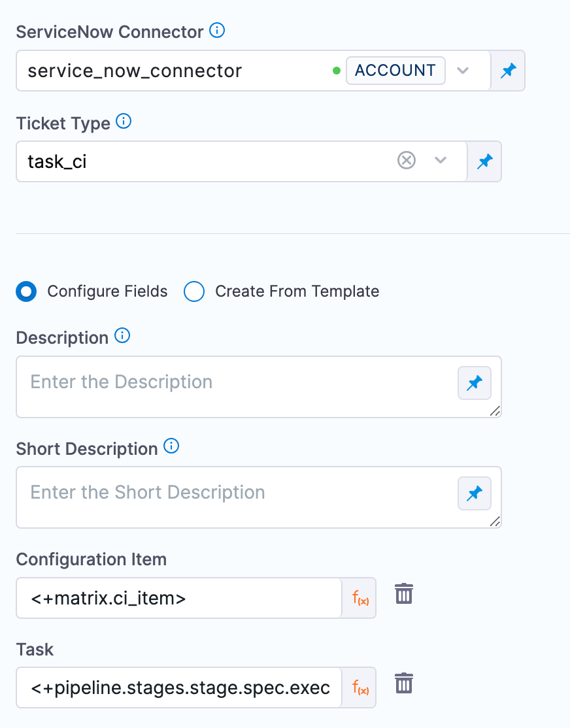Clear the task_ci ticket type selection

(407, 160)
